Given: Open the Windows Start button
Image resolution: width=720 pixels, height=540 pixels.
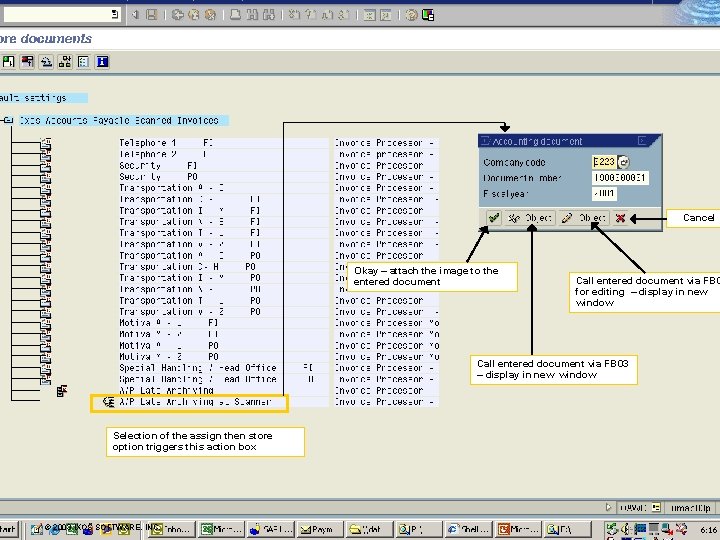Looking at the screenshot, I should [8, 529].
